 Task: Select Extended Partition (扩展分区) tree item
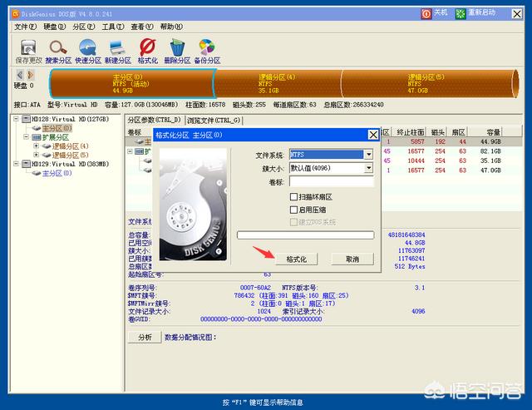click(56, 137)
